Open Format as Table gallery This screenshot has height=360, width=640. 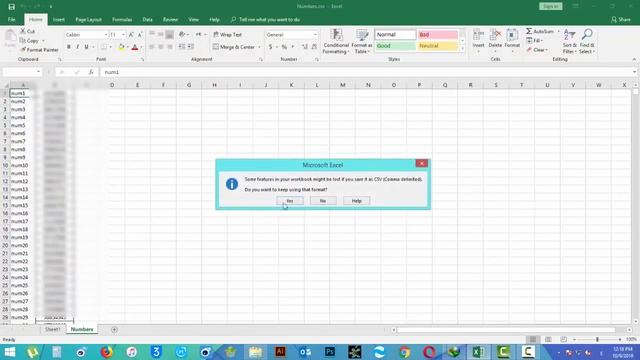(x=362, y=41)
